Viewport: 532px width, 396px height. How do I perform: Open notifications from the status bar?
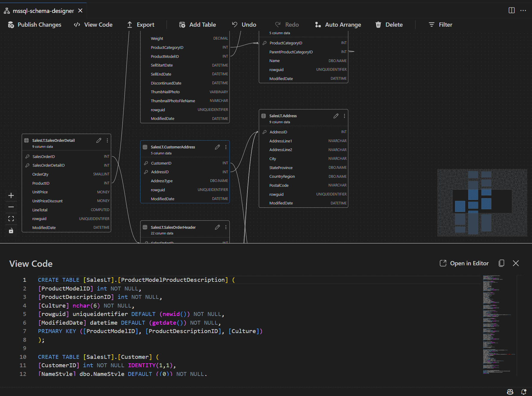pyautogui.click(x=524, y=392)
